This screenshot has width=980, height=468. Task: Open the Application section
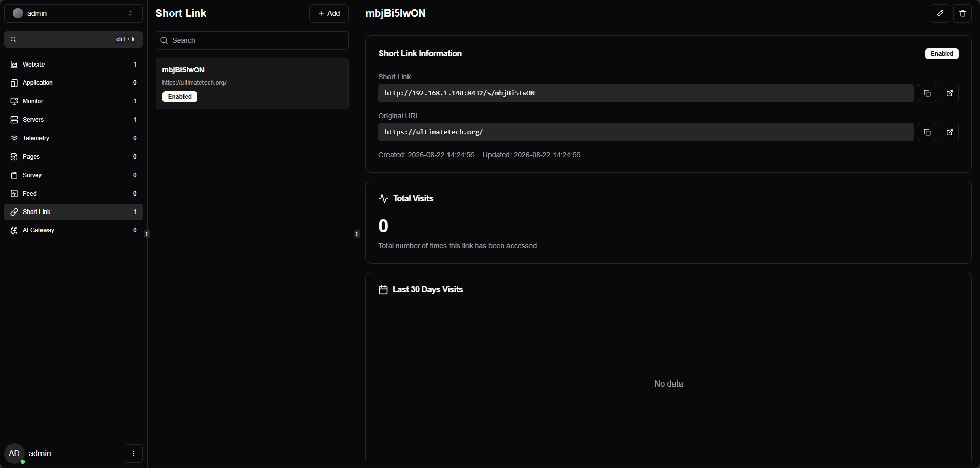point(73,83)
